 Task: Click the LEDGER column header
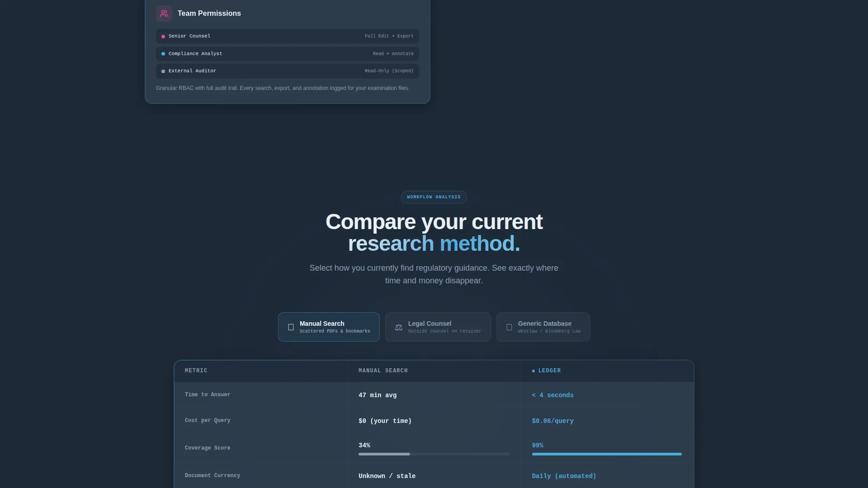click(549, 371)
